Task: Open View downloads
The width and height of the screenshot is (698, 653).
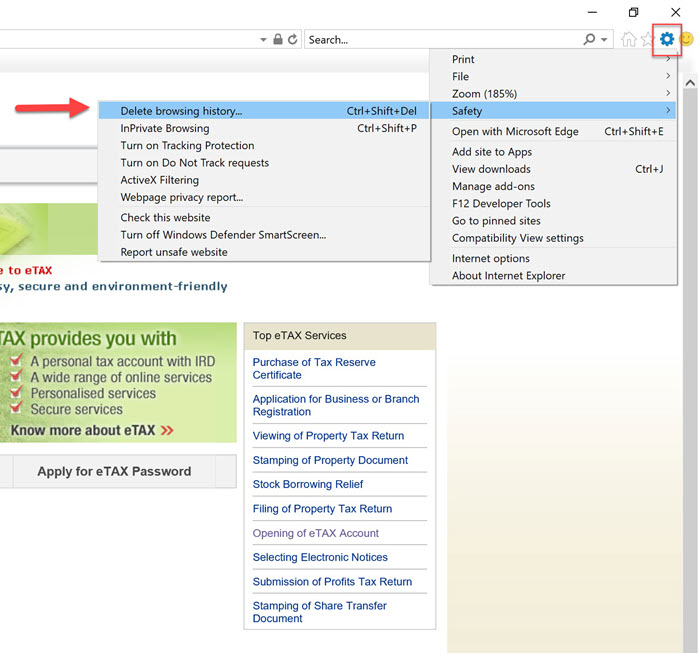Action: pyautogui.click(x=554, y=169)
